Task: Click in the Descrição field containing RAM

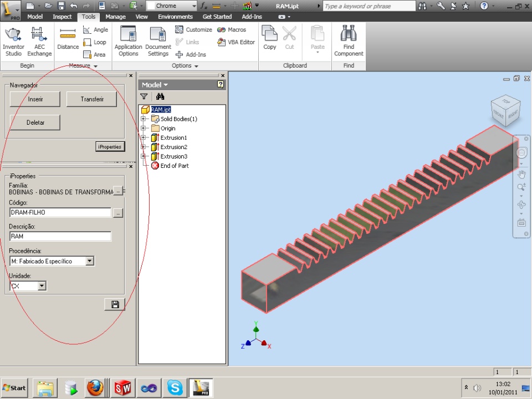Action: pos(60,237)
